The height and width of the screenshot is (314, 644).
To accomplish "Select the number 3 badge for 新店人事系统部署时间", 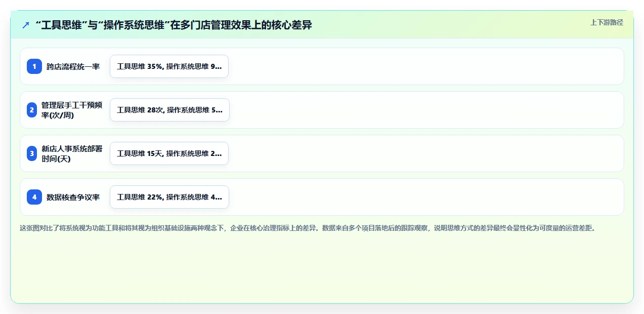I will point(32,153).
